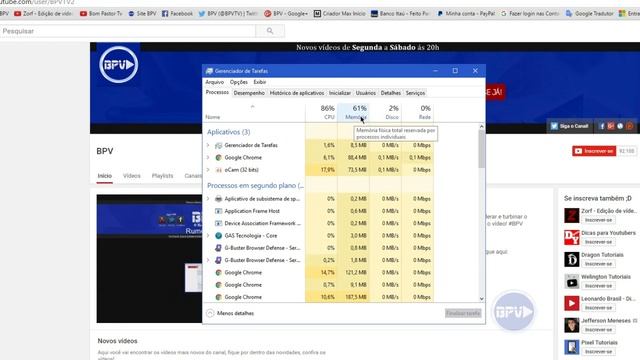
Task: Open the Minha conta - PayPal bookmark
Action: click(466, 13)
